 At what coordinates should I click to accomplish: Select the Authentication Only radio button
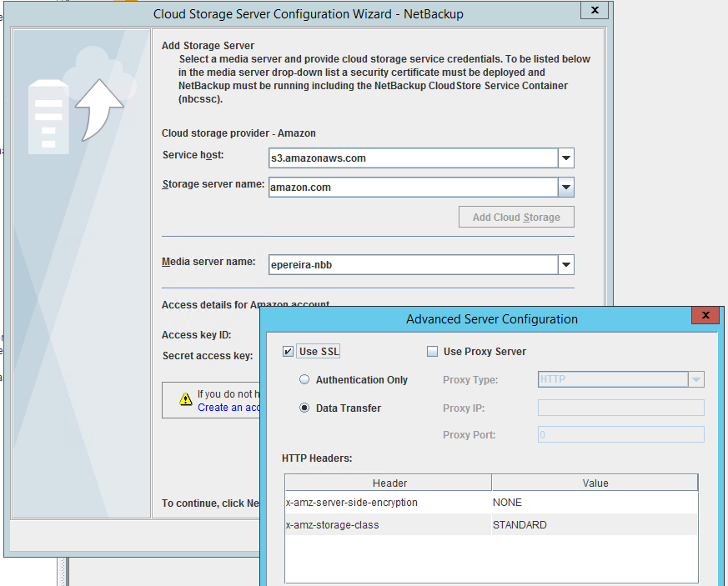tap(304, 379)
